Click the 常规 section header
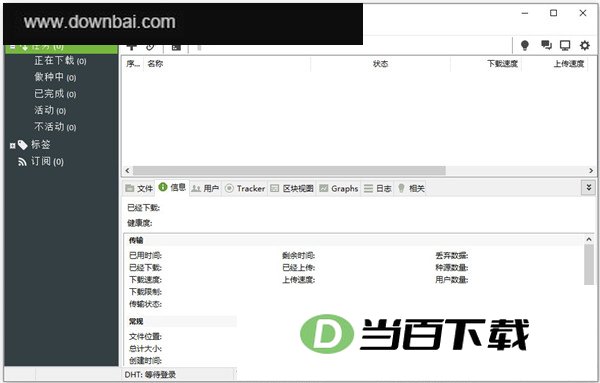This screenshot has height=383, width=600. [x=136, y=321]
